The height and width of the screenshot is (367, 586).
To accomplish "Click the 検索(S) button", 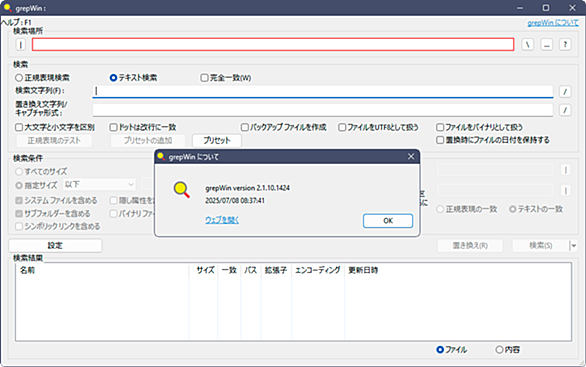I will click(x=540, y=246).
